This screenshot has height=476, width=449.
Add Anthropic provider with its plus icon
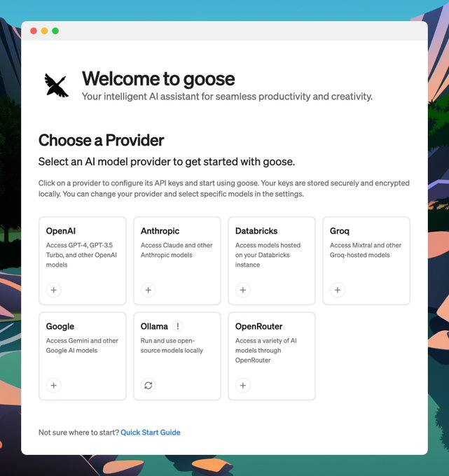coord(148,290)
